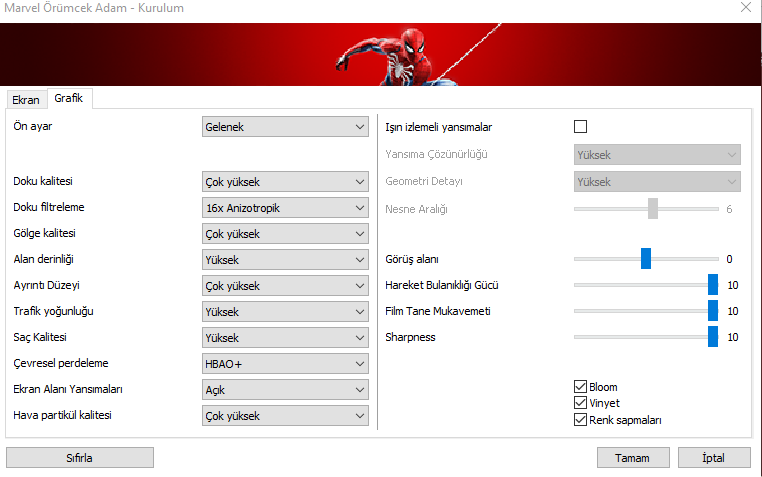Expand the Hava partikül kalitesi dropdown

point(285,416)
